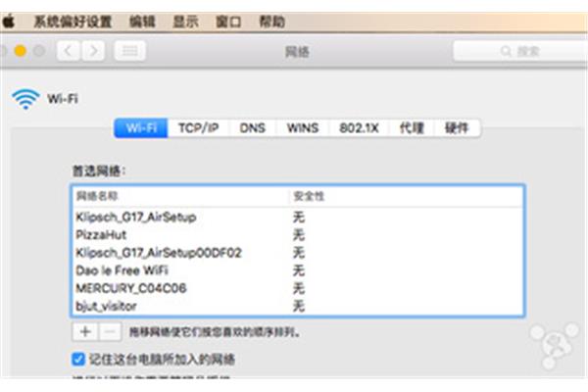The width and height of the screenshot is (588, 392).
Task: Go forward with the right arrow button
Action: coord(93,51)
